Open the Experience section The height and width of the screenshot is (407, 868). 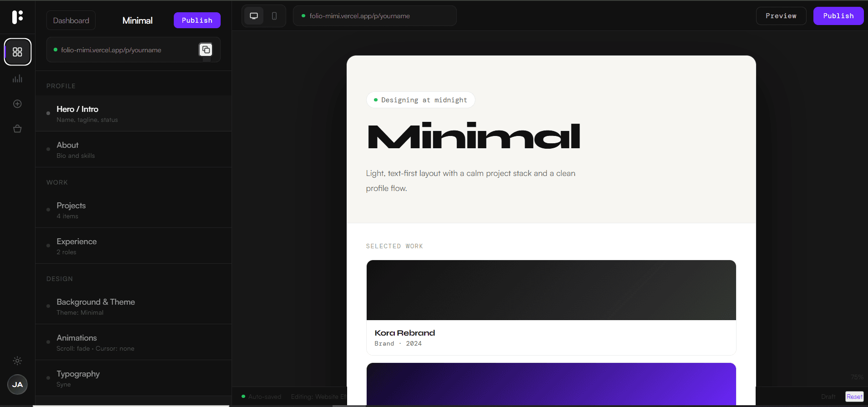133,246
